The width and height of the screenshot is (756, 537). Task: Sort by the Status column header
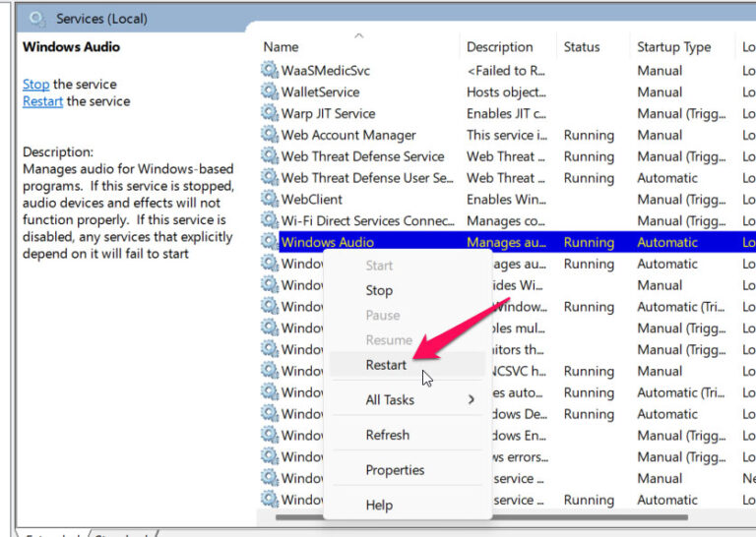coord(582,46)
